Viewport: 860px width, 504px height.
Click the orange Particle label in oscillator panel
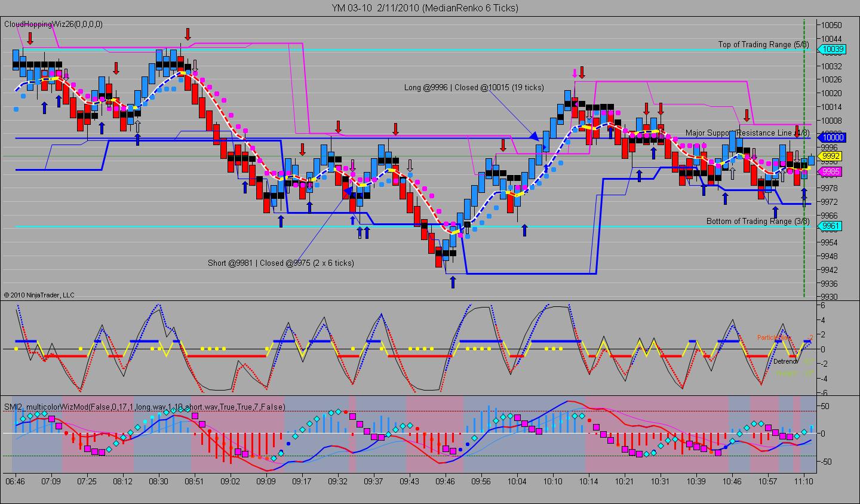(x=774, y=337)
